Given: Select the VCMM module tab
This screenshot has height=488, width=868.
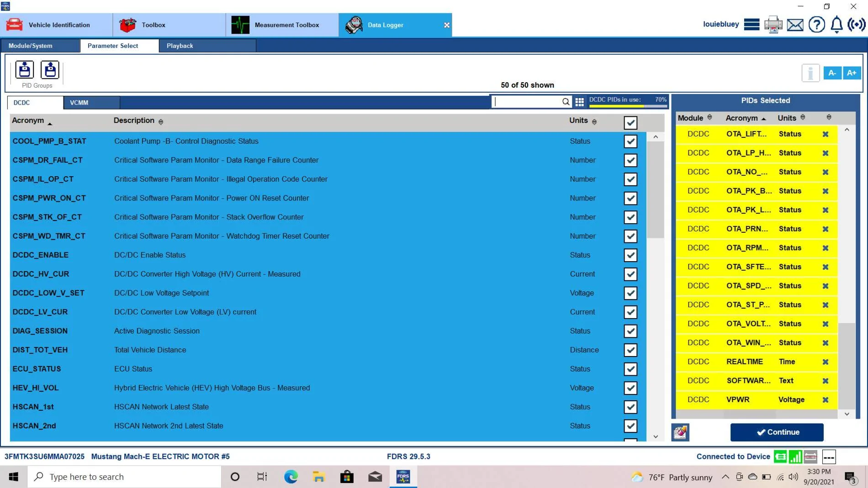Looking at the screenshot, I should click(x=91, y=103).
